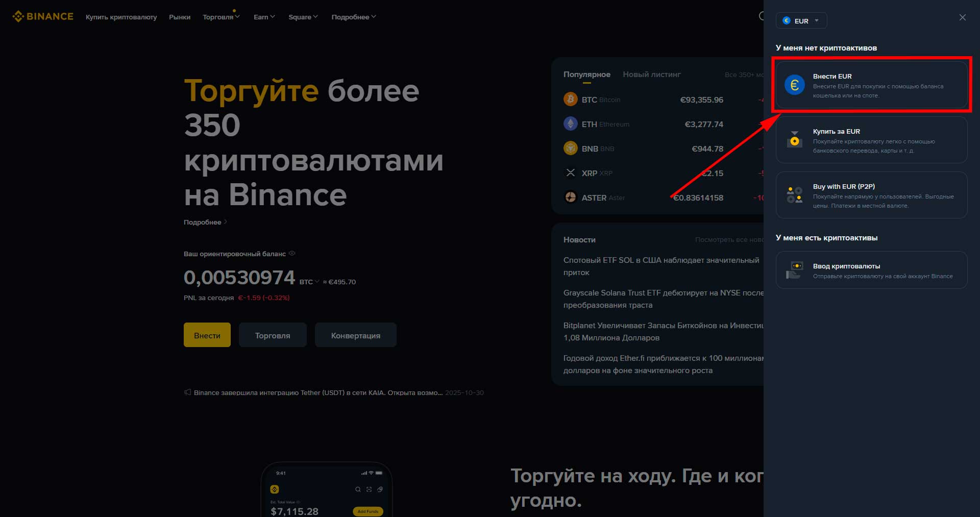Click the Посмотреть все news link
This screenshot has height=517, width=980.
click(x=729, y=240)
